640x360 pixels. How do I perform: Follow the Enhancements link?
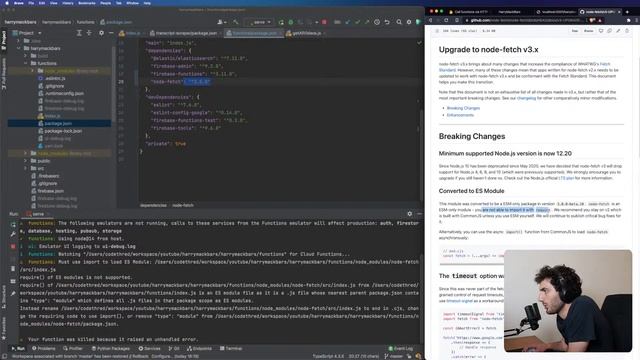tap(460, 115)
